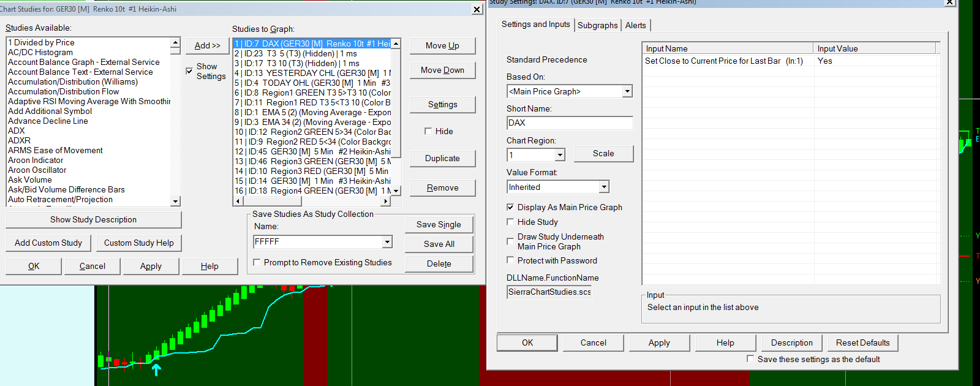Image resolution: width=980 pixels, height=386 pixels.
Task: Click the Description button
Action: pyautogui.click(x=792, y=342)
